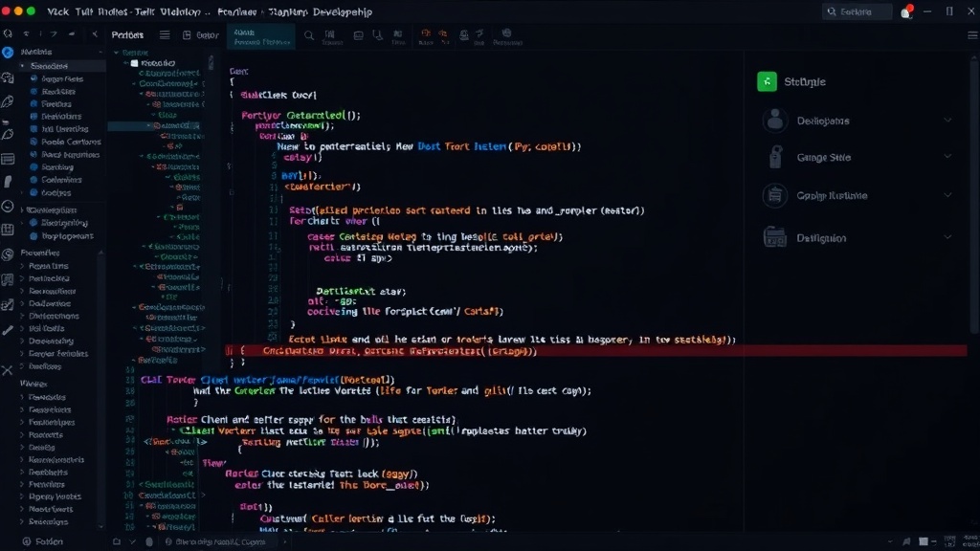Click the folder cabinet icon in the right panel
Screen dimensions: 980x551
pos(775,237)
